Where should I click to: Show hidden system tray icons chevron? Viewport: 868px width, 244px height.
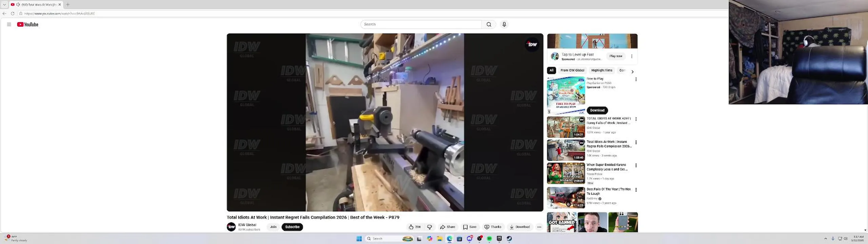(826, 239)
